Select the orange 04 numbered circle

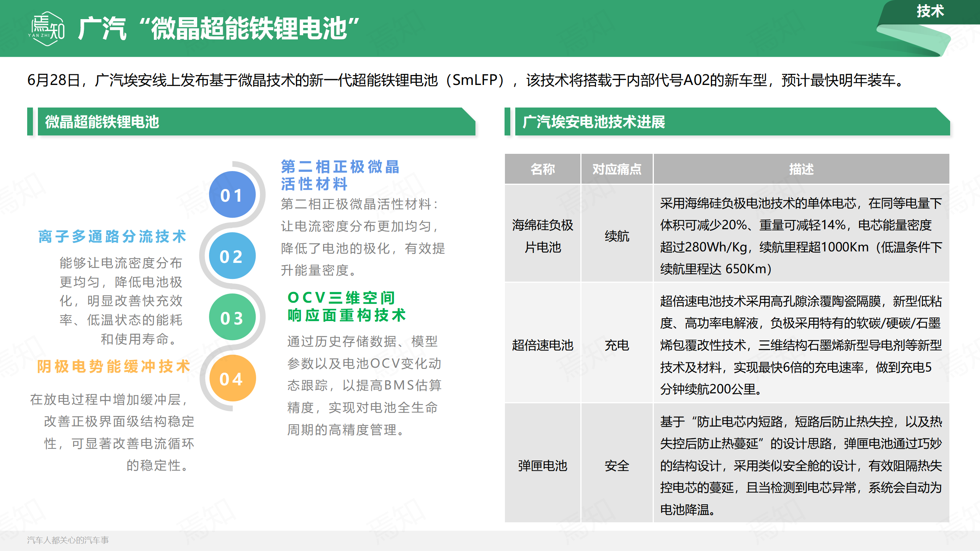pyautogui.click(x=232, y=378)
